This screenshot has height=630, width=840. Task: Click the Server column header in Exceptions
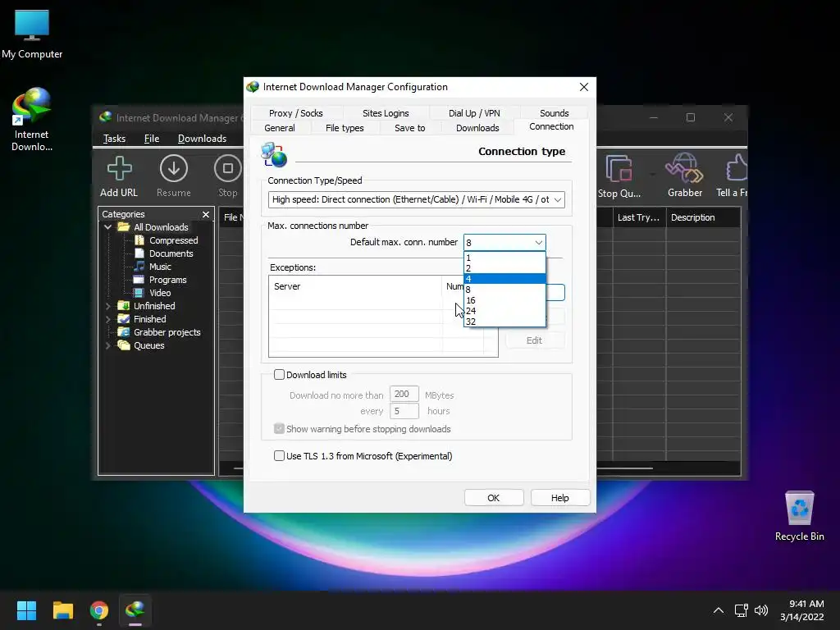coord(355,286)
